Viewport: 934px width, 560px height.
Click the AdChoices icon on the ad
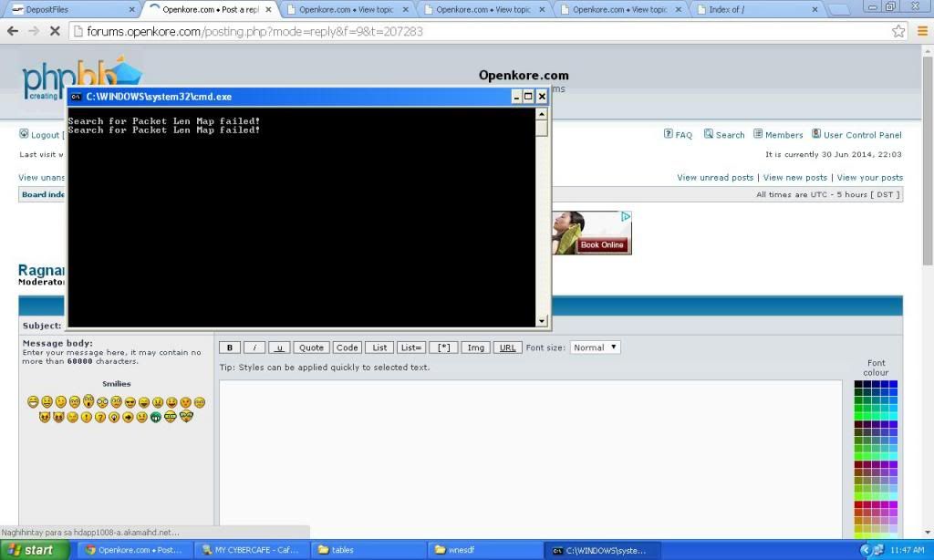tap(626, 217)
